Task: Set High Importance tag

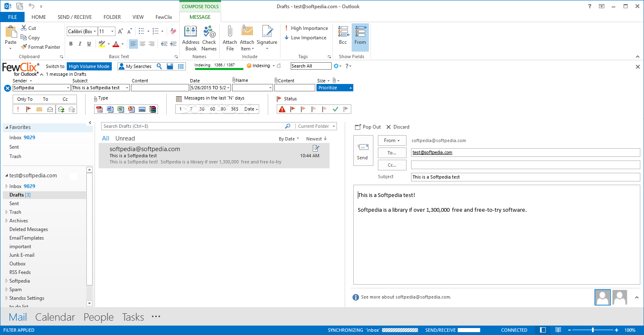Action: [x=306, y=28]
